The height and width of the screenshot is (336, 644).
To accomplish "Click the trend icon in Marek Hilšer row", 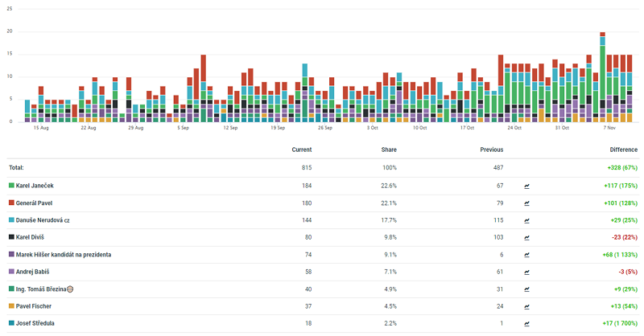I will pyautogui.click(x=526, y=255).
